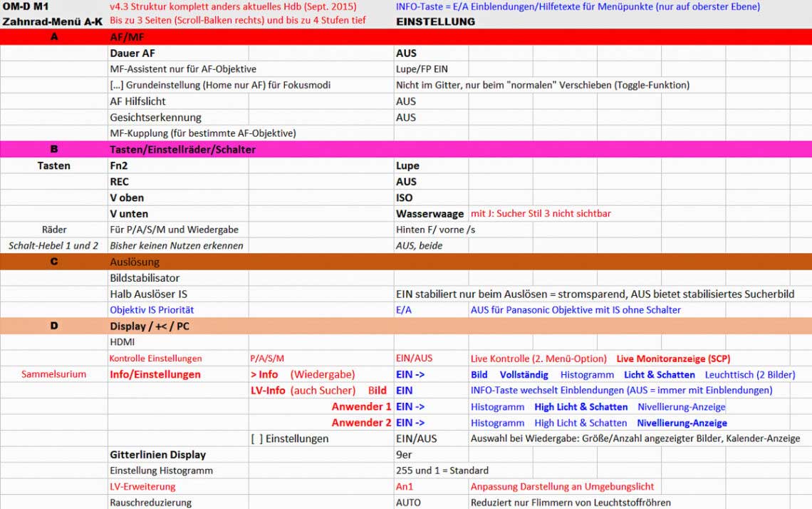Screen dimensions: 812x509
Task: Select the "Halb Auslöser IS" cell
Action: (148, 294)
